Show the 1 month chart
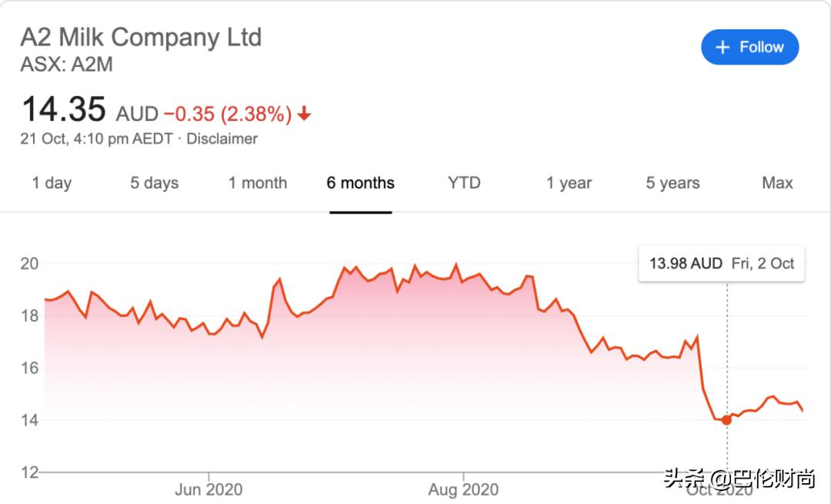This screenshot has height=504, width=831. (258, 183)
